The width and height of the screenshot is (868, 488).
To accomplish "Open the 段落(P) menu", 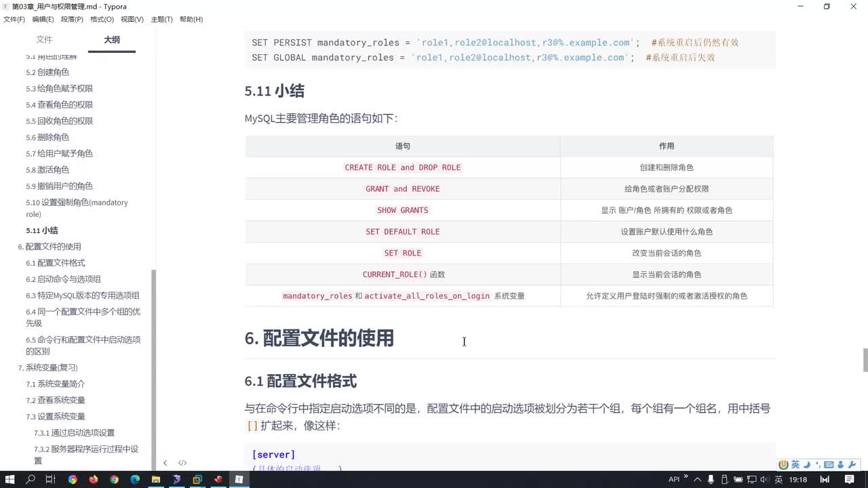I will (72, 20).
